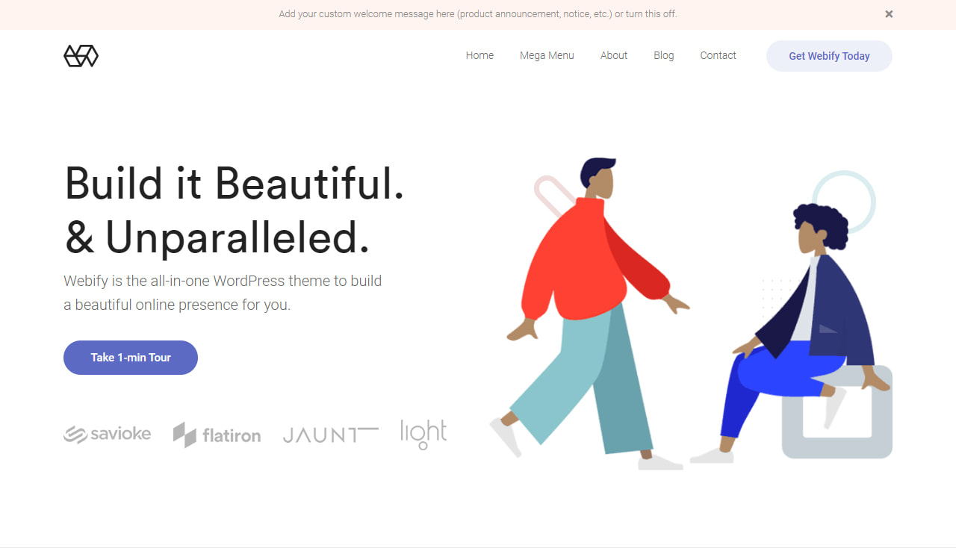Start the Take 1-min Tour button

131,358
